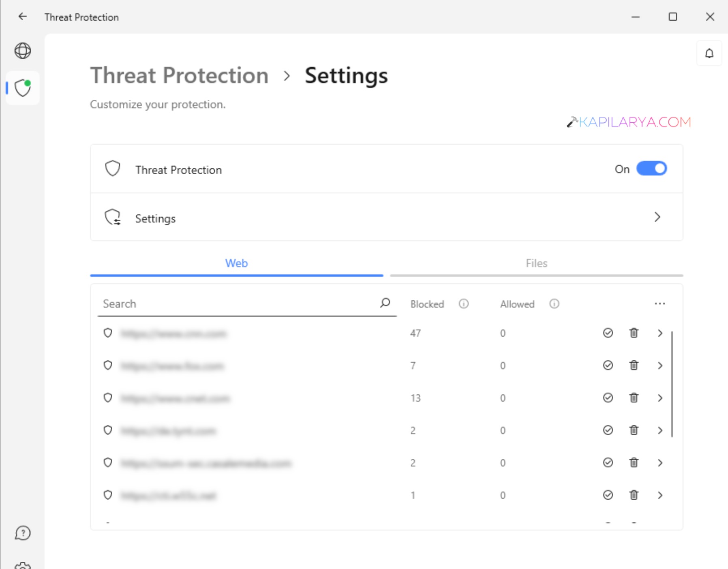Expand details for the 1-blocked row

point(660,495)
